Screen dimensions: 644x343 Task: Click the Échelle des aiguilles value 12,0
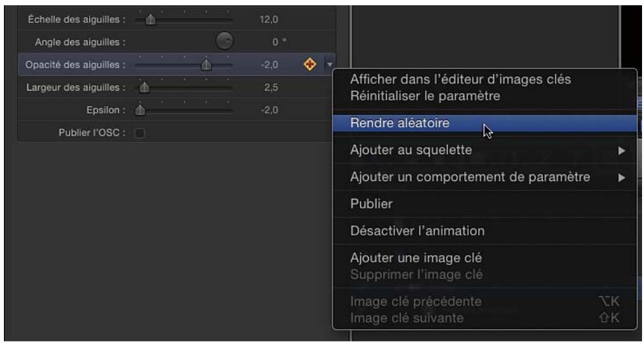269,19
